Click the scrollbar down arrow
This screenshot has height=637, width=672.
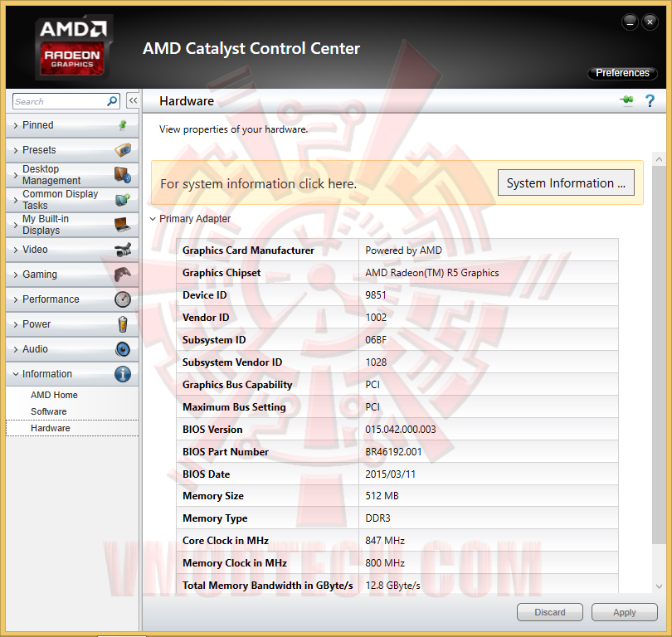coord(660,586)
